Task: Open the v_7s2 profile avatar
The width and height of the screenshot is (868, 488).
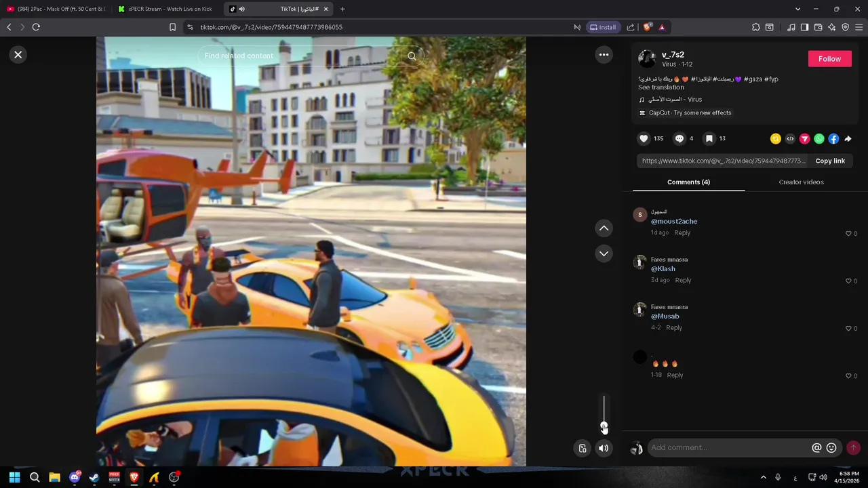Action: [x=647, y=59]
